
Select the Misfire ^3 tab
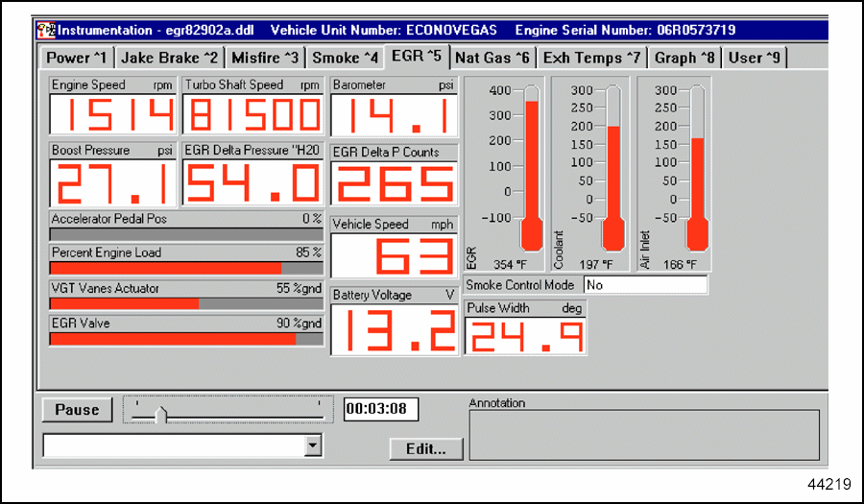click(x=265, y=58)
